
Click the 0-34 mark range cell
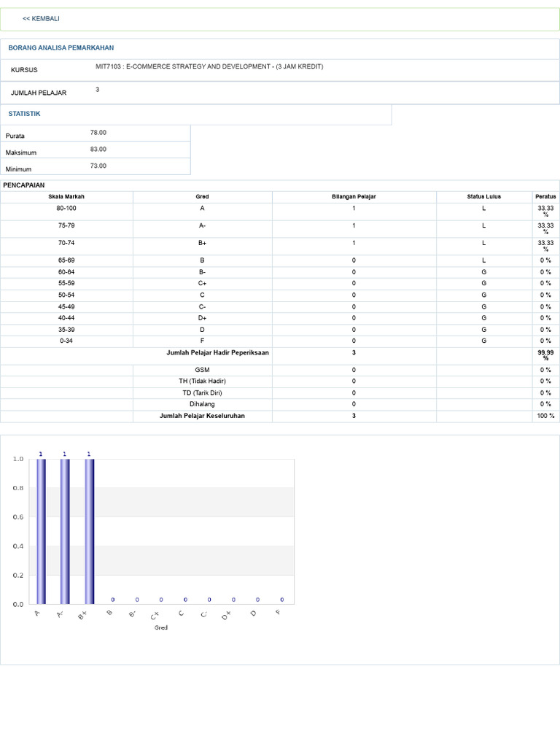pos(66,341)
